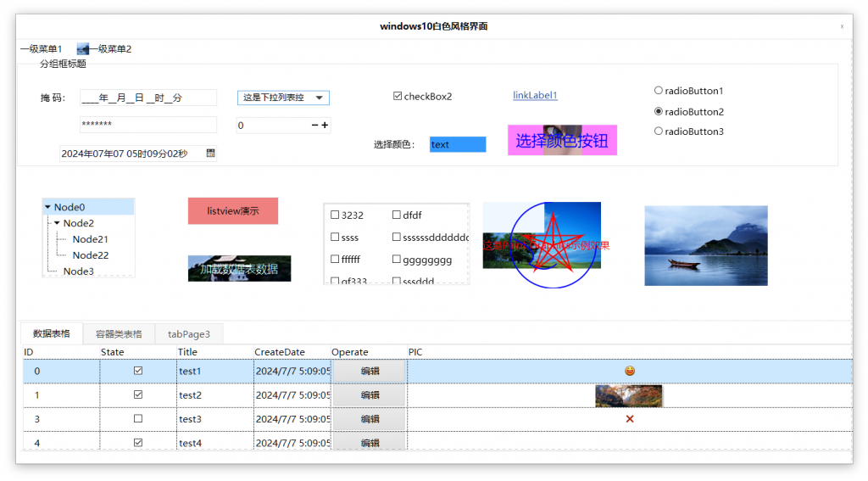
Task: Collapse the Node0 tree node
Action: tap(47, 207)
